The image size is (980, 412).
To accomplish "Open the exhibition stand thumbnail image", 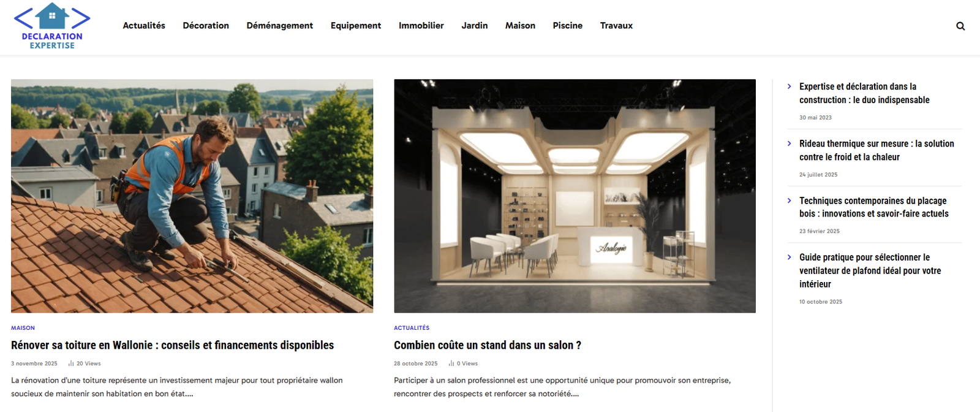I will click(x=575, y=196).
